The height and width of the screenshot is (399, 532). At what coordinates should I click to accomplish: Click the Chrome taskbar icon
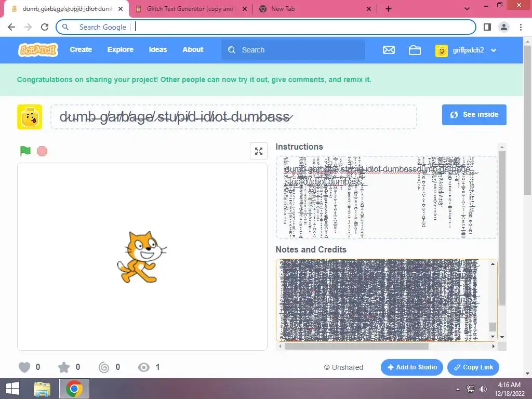pos(74,389)
